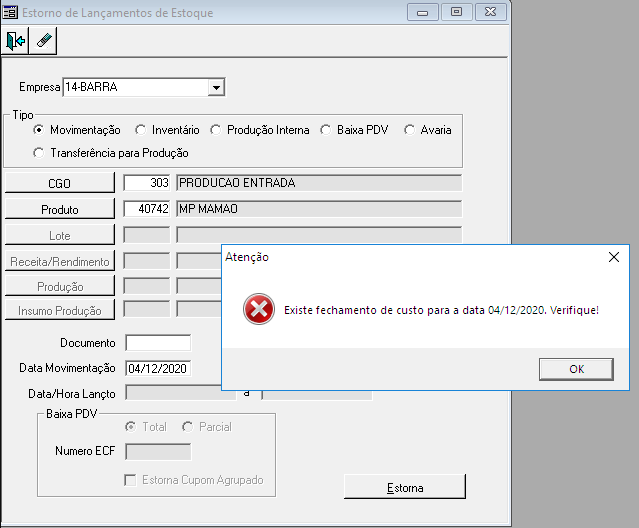
Task: Click the Estorna button
Action: point(405,487)
